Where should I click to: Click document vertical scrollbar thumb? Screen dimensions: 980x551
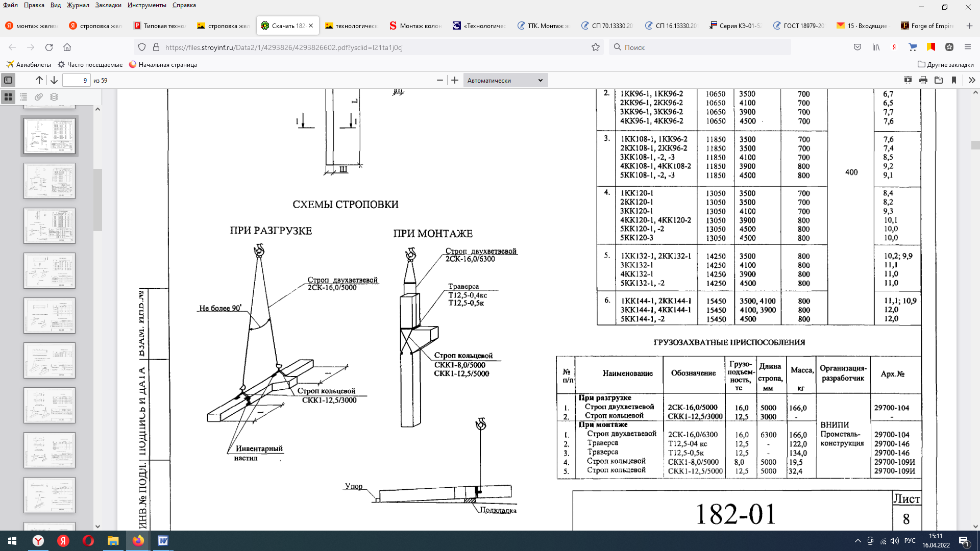coord(975,145)
